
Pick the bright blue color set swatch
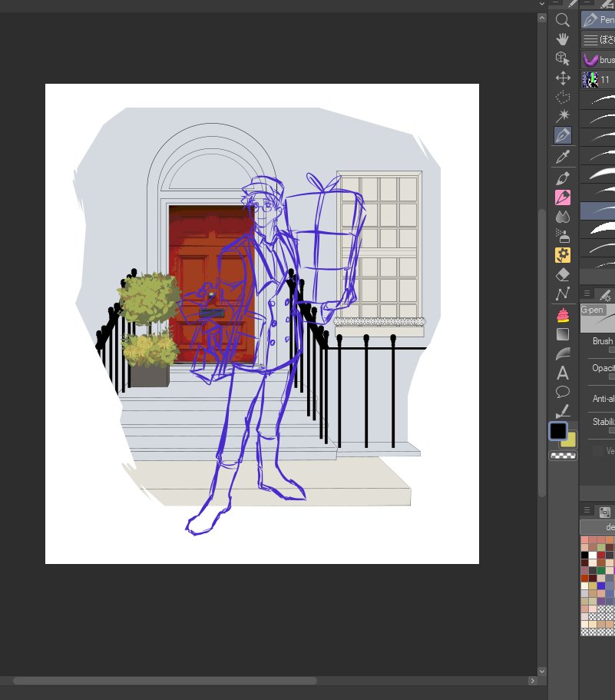600,586
